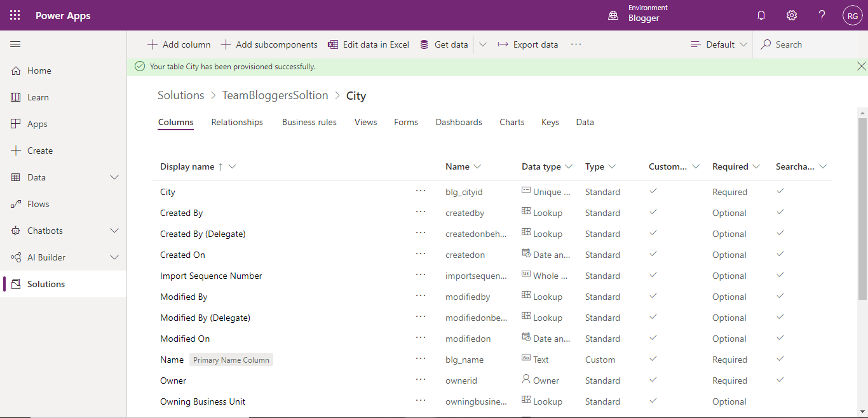
Task: Expand the Data section in sidebar
Action: coord(114,177)
